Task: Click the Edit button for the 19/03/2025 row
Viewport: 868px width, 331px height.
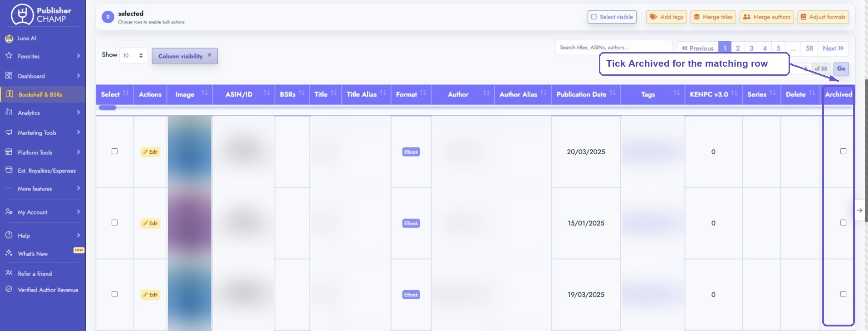Action: coord(150,295)
